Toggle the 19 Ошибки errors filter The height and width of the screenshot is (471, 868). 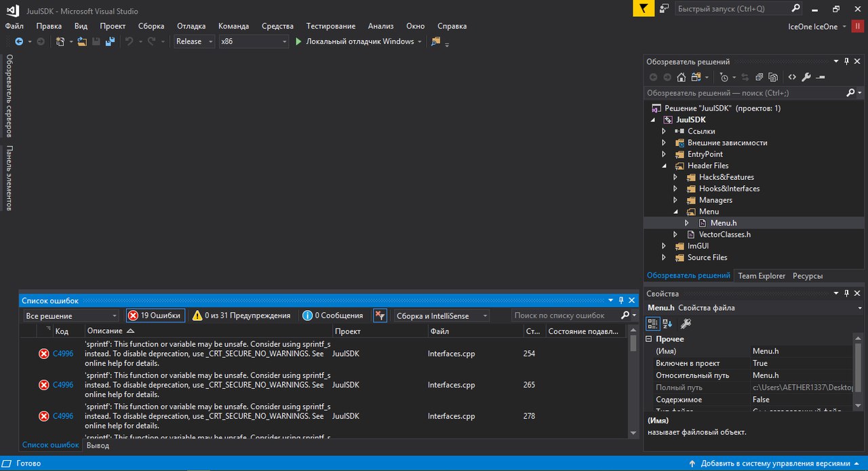point(155,316)
